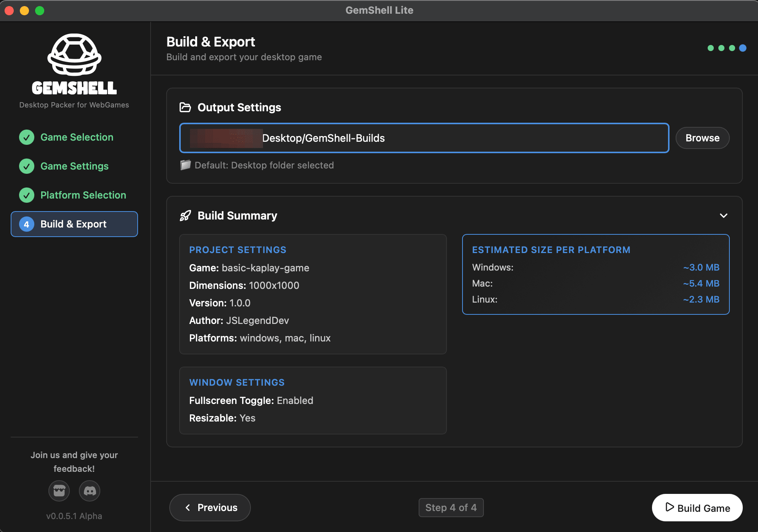Click Platform Selection green checkmark icon
Viewport: 758px width, 532px height.
tap(27, 195)
